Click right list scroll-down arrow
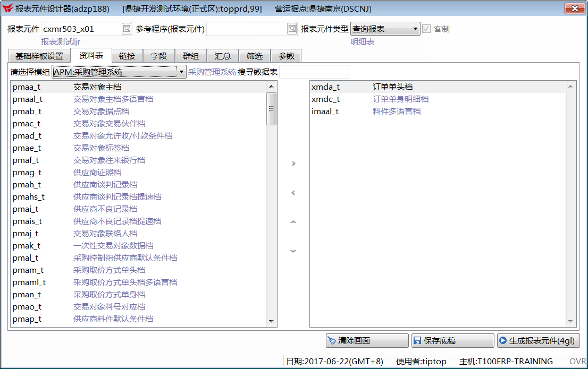Viewport: 588px width, 369px height. [x=570, y=321]
